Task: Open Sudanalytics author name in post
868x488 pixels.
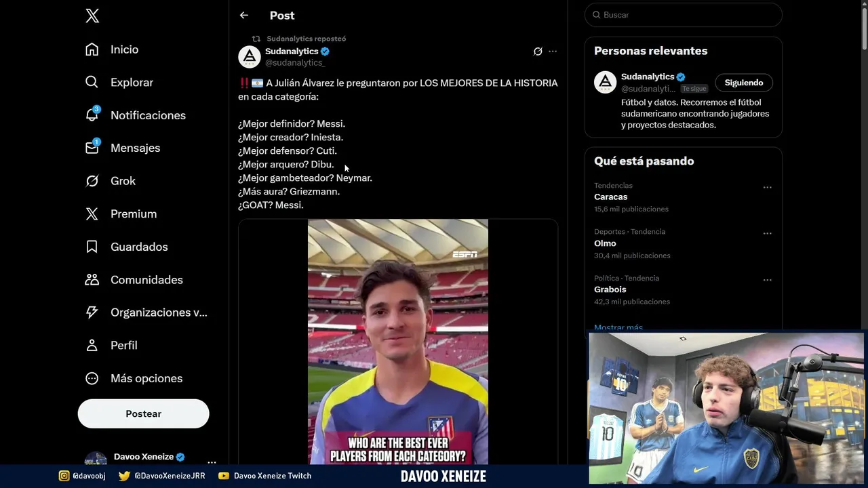Action: [292, 51]
